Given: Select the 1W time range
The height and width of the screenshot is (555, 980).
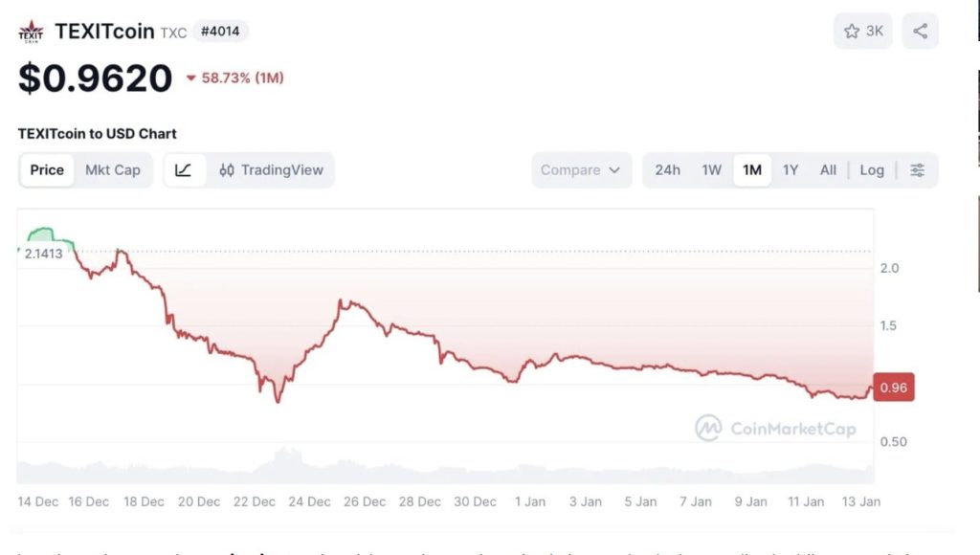Looking at the screenshot, I should click(711, 170).
